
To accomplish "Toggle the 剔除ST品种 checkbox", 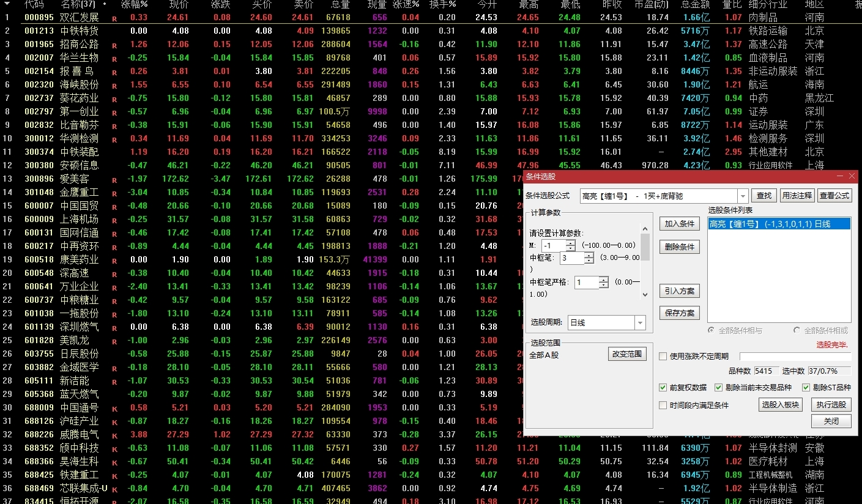I will coord(806,388).
